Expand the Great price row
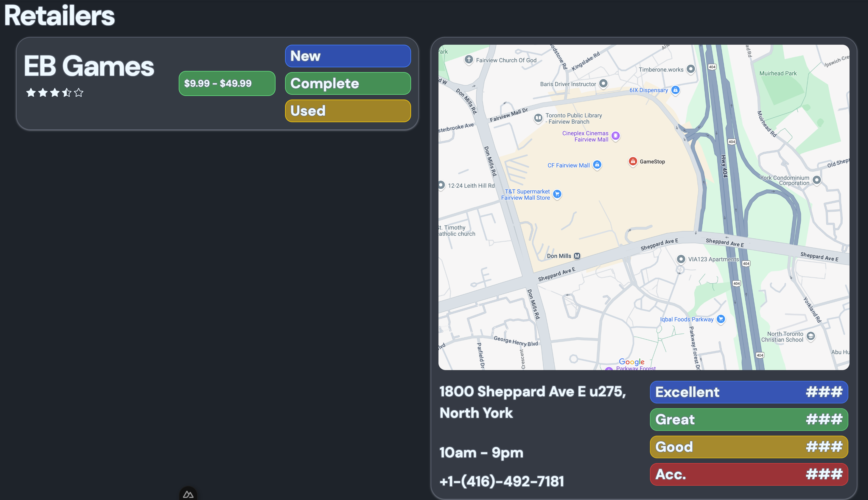868x500 pixels. (x=749, y=419)
